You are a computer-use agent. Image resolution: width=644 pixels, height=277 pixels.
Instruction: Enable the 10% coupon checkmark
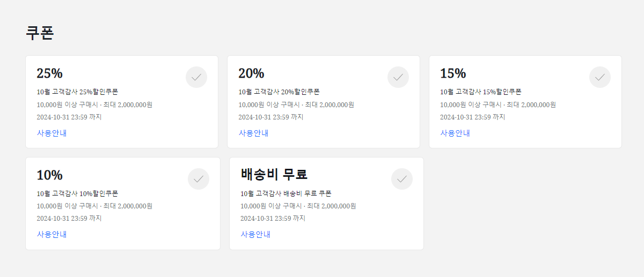point(199,179)
